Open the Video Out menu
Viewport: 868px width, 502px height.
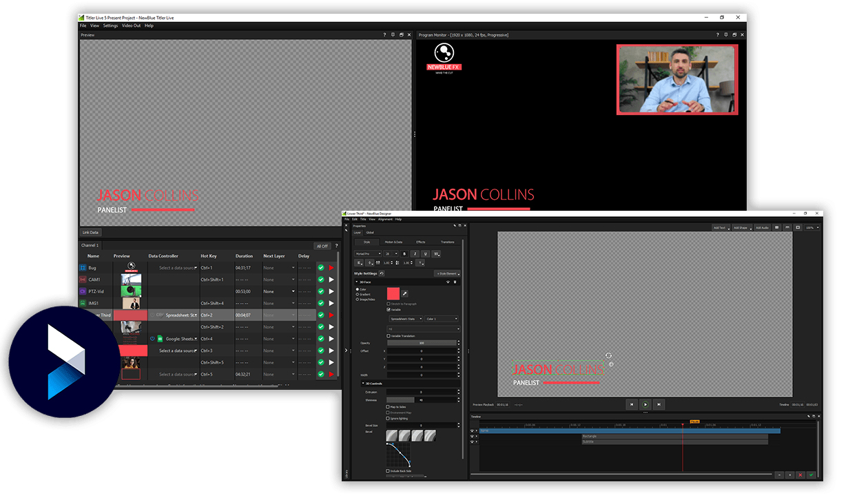pyautogui.click(x=131, y=25)
